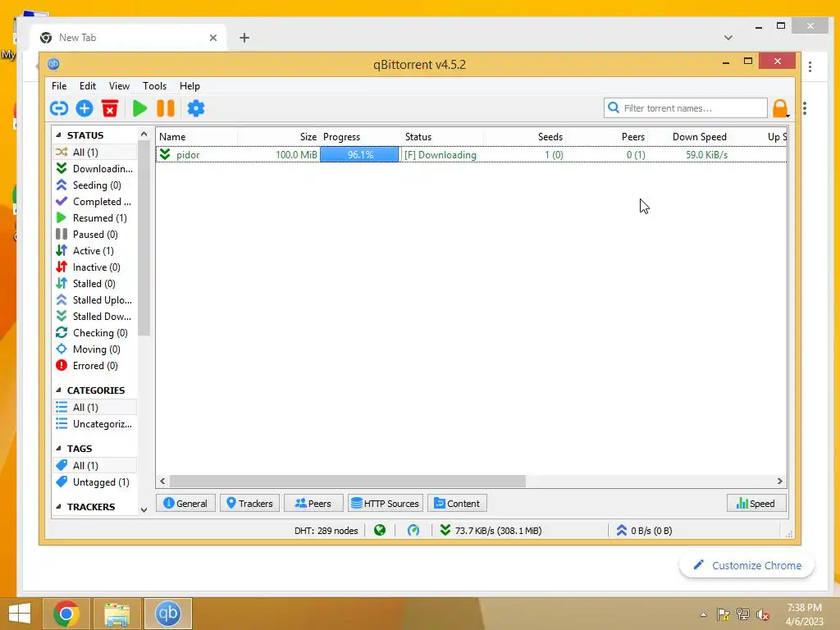
Task: Switch to the HTTP Sources tab
Action: tap(386, 503)
